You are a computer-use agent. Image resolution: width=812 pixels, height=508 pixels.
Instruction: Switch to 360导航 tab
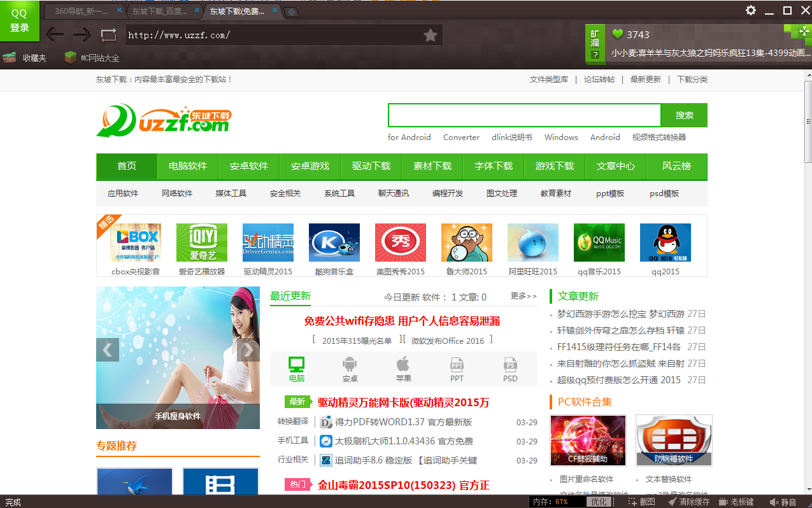pyautogui.click(x=83, y=11)
